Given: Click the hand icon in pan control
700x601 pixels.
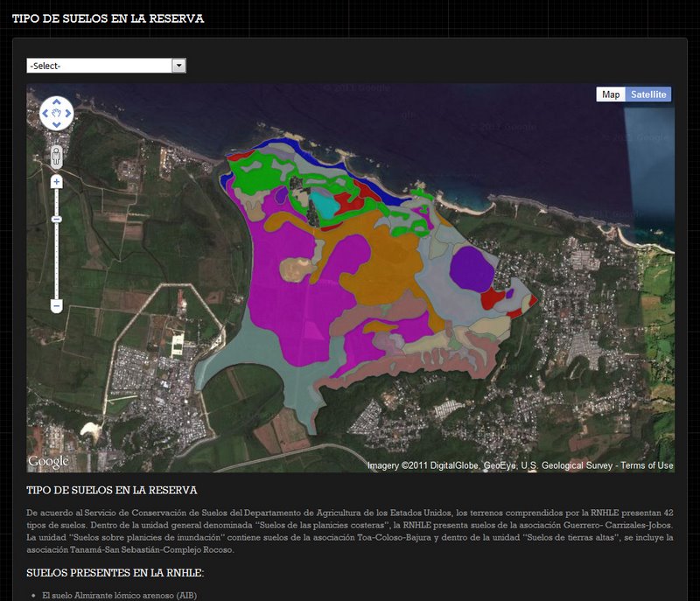Looking at the screenshot, I should click(x=57, y=114).
